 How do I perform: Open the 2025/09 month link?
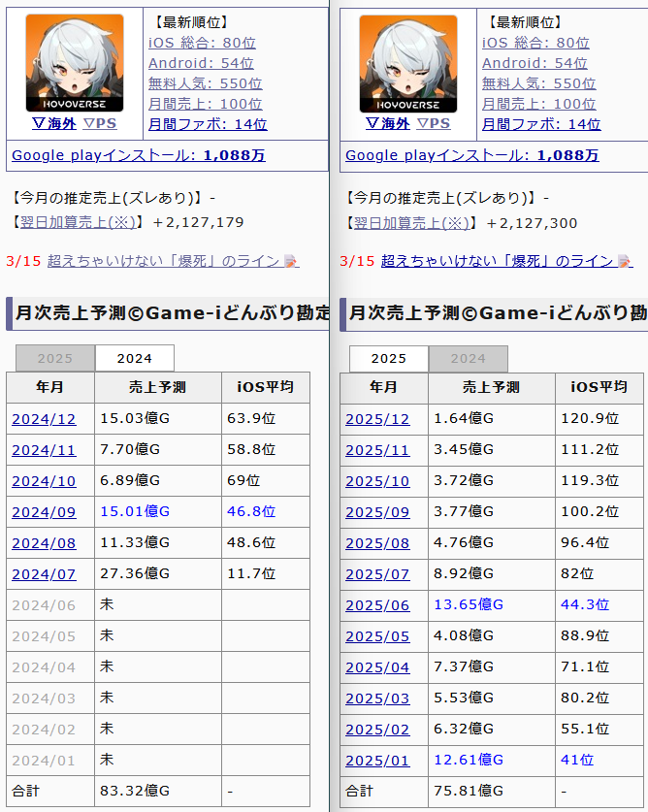click(x=377, y=512)
